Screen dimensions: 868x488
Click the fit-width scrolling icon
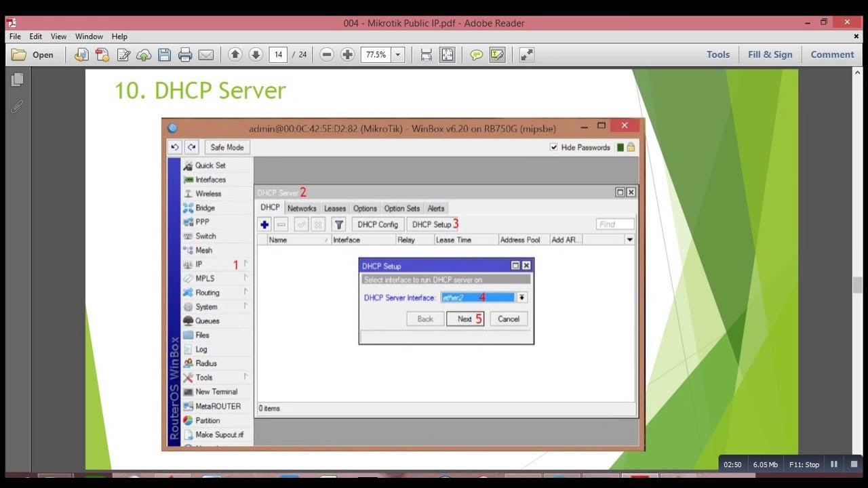pyautogui.click(x=426, y=55)
